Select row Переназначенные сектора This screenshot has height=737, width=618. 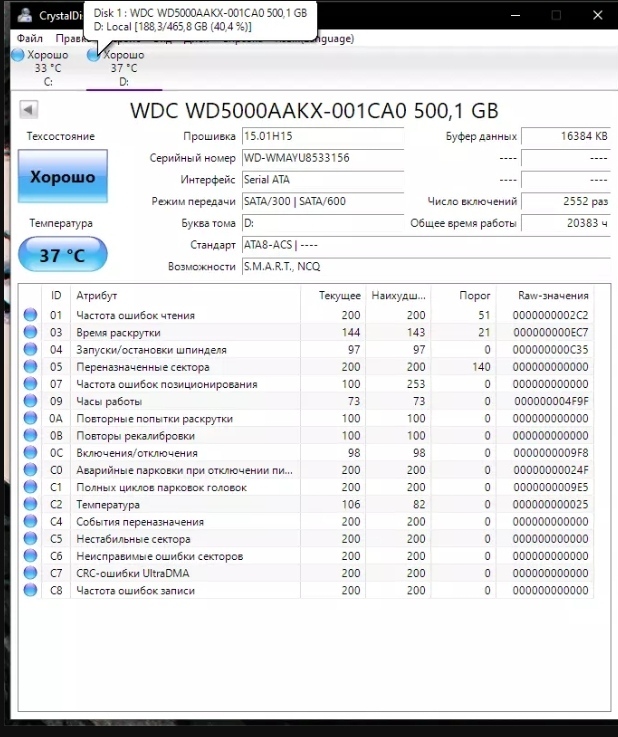tap(306, 366)
